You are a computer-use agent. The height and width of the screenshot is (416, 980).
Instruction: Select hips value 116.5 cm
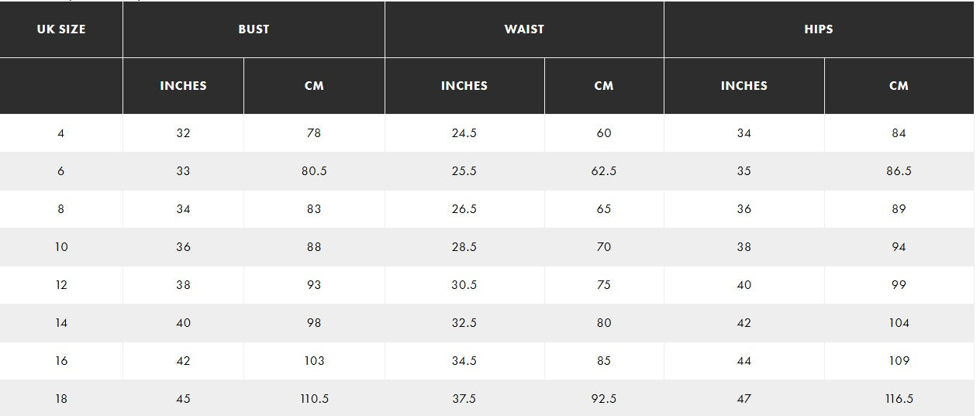[899, 399]
